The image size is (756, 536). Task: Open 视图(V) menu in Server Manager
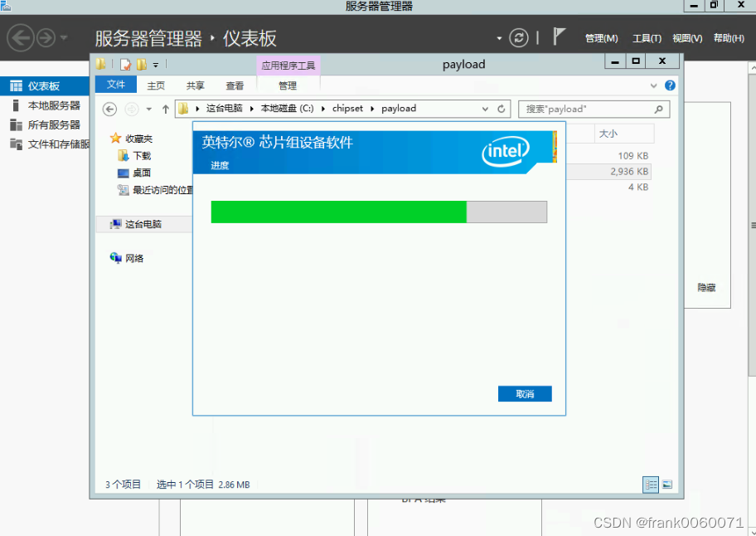point(687,38)
